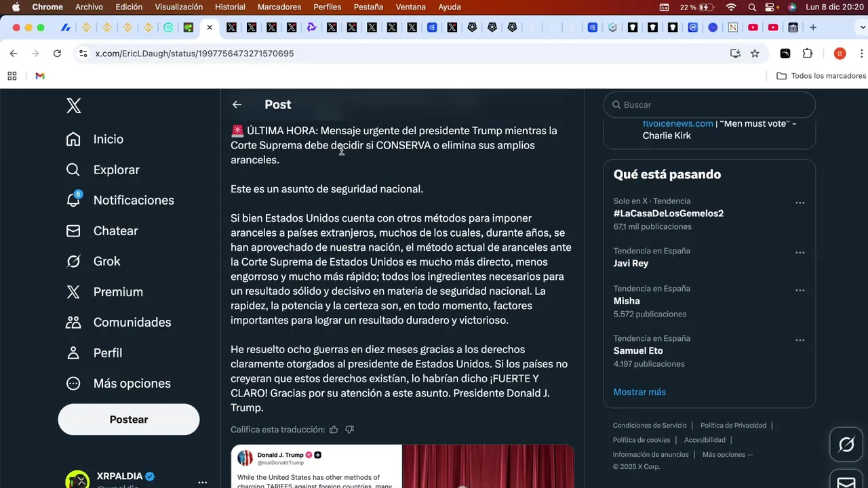Viewport: 868px width, 488px height.
Task: Open Política de Privacidad link
Action: [x=733, y=426]
